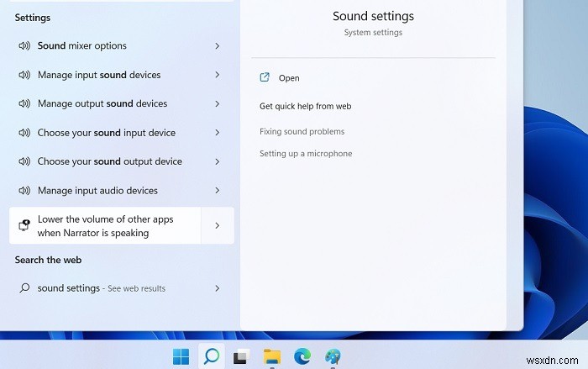
Task: Open the Setting up a microphone link
Action: pos(306,154)
